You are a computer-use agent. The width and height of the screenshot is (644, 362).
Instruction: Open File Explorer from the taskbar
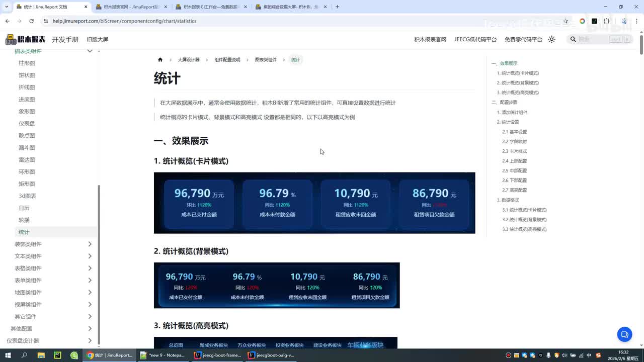41,355
